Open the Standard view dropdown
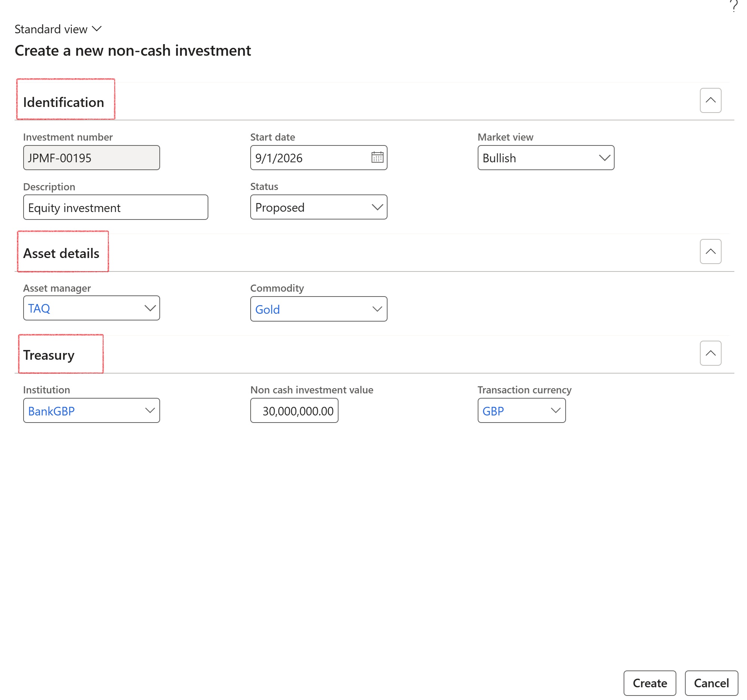This screenshot has height=700, width=747. coord(58,29)
